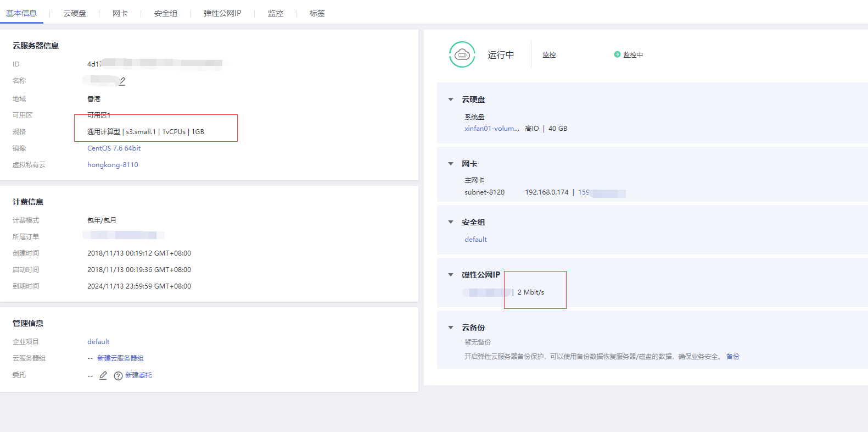This screenshot has height=432, width=868.
Task: Open the 安全组 tab
Action: tap(166, 13)
